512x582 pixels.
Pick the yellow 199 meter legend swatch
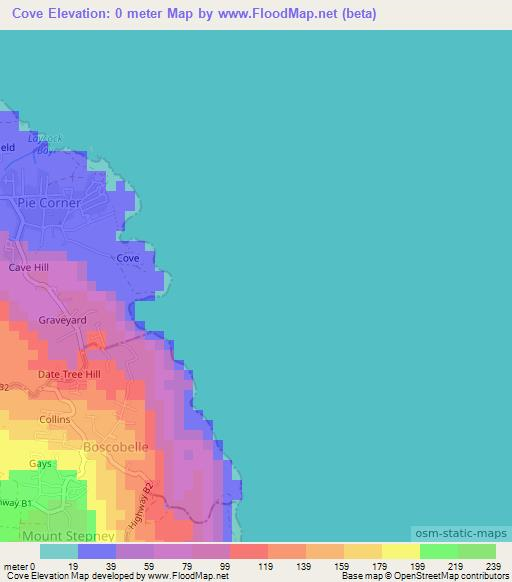401,551
